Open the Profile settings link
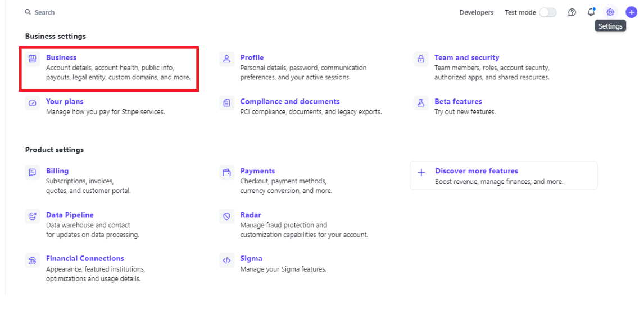Image resolution: width=644 pixels, height=324 pixels. point(252,57)
